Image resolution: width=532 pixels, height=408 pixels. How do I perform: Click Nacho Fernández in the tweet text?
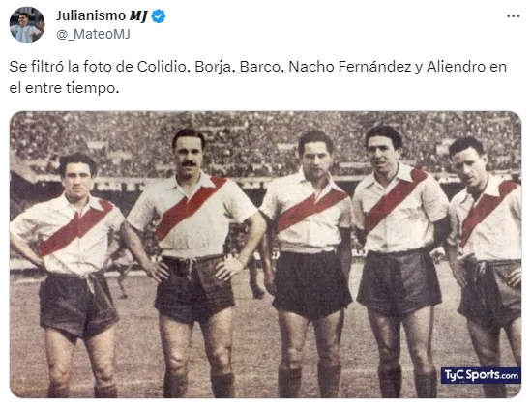[x=350, y=67]
